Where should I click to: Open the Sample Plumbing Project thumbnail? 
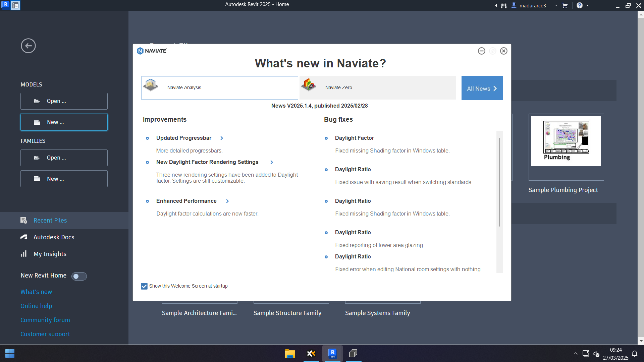click(x=566, y=141)
